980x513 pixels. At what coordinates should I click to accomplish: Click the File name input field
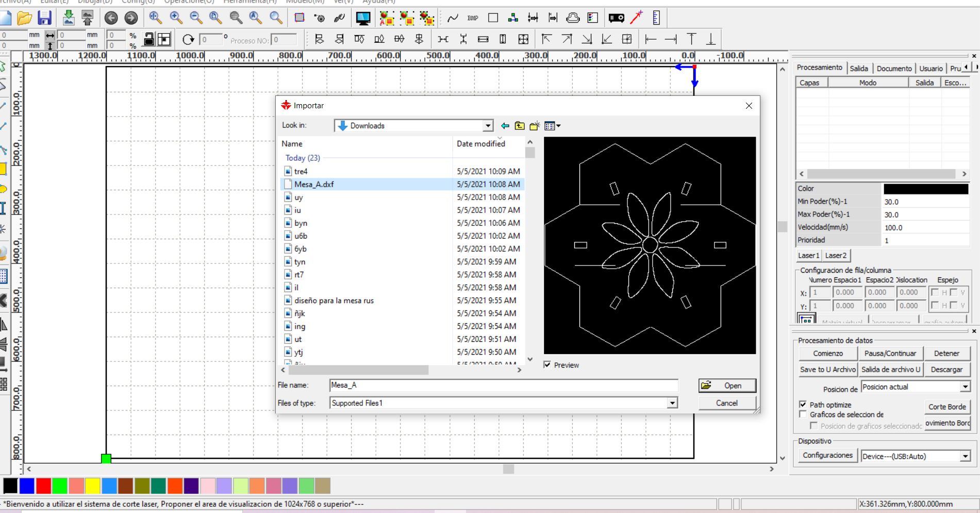[504, 385]
